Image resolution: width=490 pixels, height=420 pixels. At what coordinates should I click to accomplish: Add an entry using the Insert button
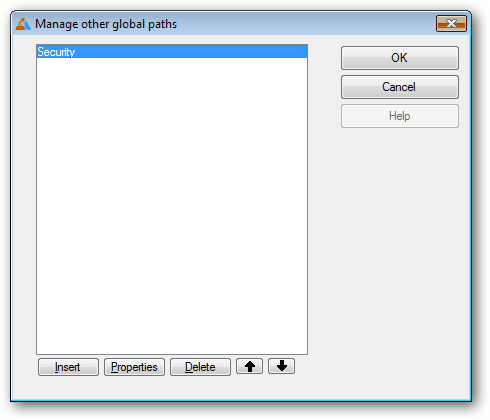coord(68,367)
